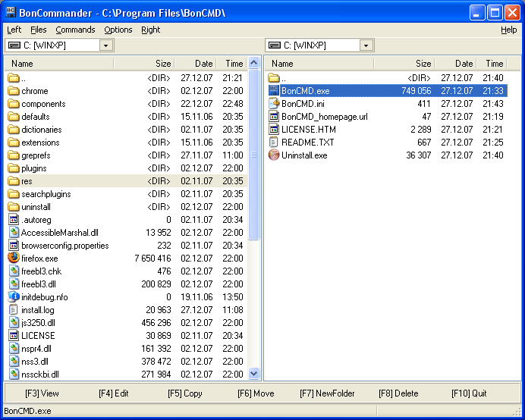
Task: Click the F6 Move button
Action: coord(256,393)
